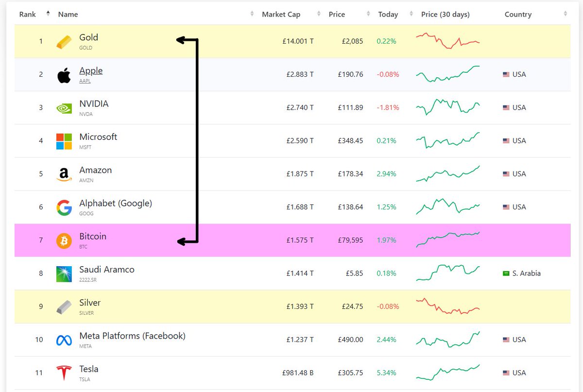
Task: Click the Silver 30-day price chart
Action: click(x=448, y=306)
